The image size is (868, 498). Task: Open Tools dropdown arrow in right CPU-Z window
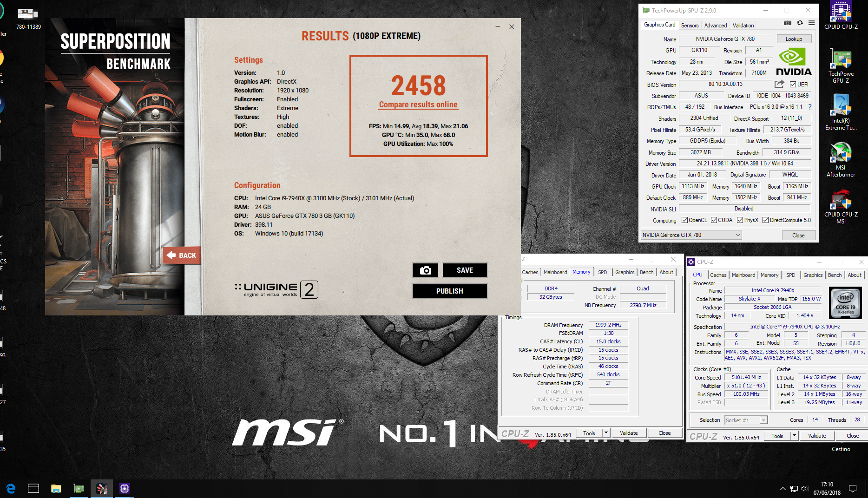pyautogui.click(x=794, y=436)
